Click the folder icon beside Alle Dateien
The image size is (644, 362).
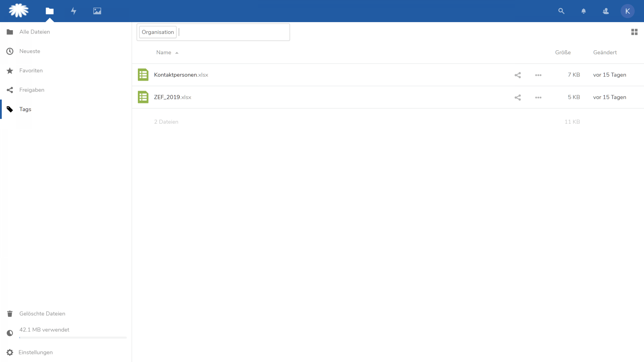tap(10, 32)
